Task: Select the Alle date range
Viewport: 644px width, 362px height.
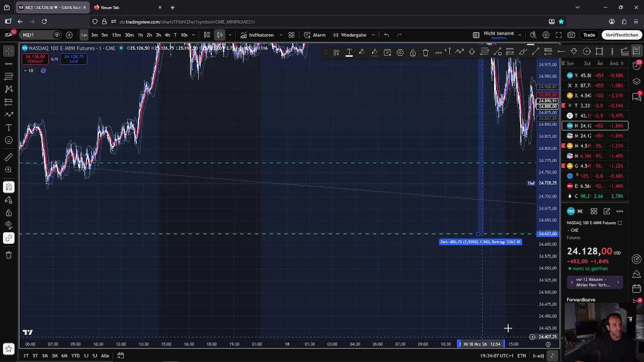Action: tap(105, 355)
